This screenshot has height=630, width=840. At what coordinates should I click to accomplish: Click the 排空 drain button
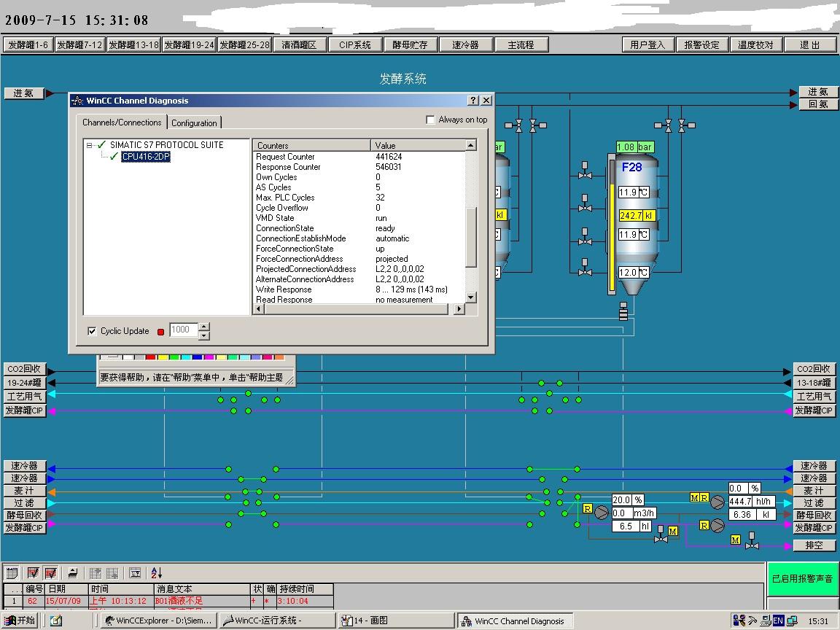tap(814, 545)
